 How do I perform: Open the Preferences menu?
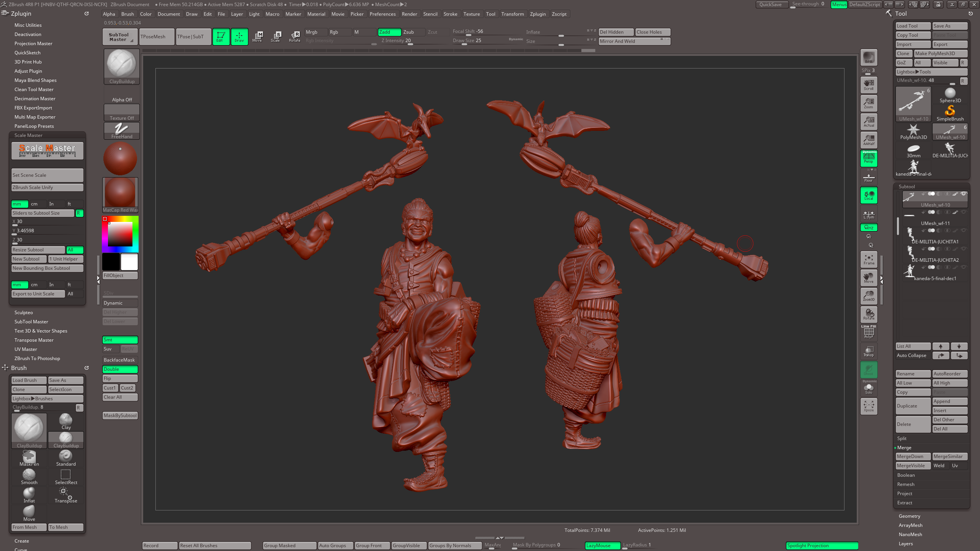(x=382, y=14)
